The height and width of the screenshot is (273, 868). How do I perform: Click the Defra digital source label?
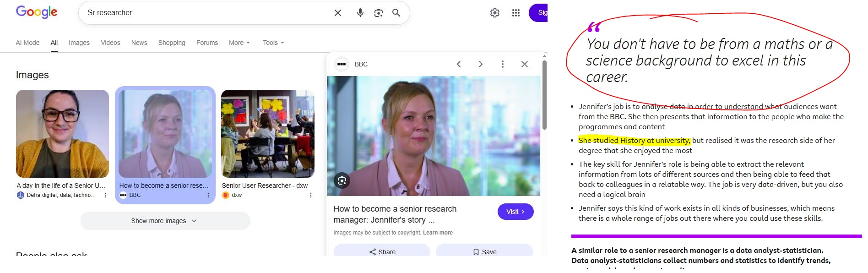[x=61, y=195]
